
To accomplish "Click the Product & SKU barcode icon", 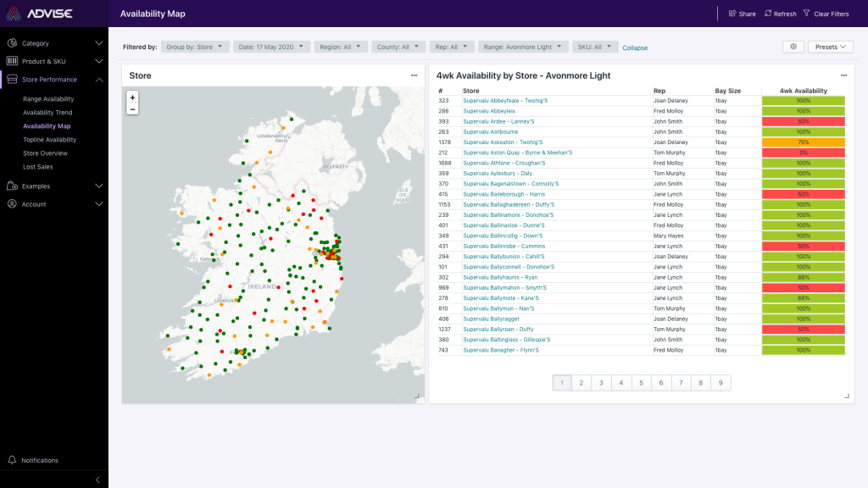I will 12,61.
